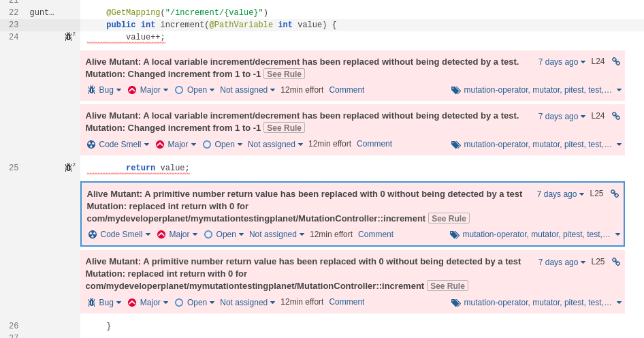Click the 12min effort text on the L24 Bug issue
The width and height of the screenshot is (644, 338).
302,90
